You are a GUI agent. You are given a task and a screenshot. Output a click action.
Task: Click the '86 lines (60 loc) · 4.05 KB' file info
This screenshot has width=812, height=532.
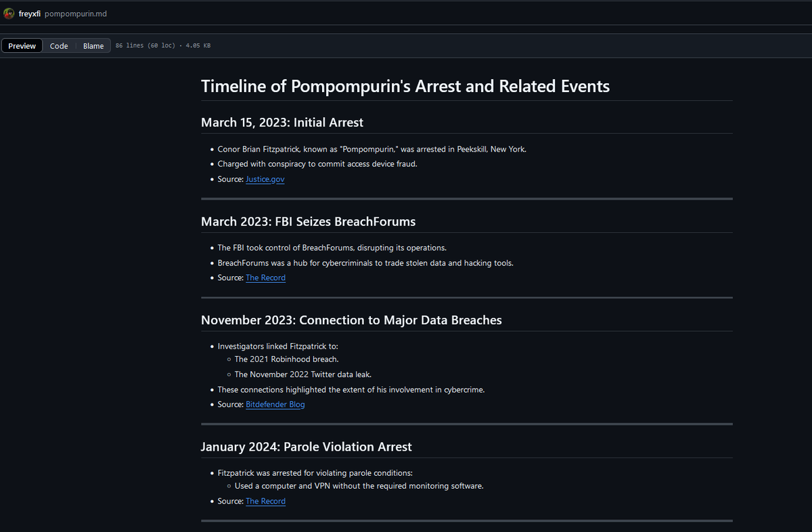(x=163, y=46)
